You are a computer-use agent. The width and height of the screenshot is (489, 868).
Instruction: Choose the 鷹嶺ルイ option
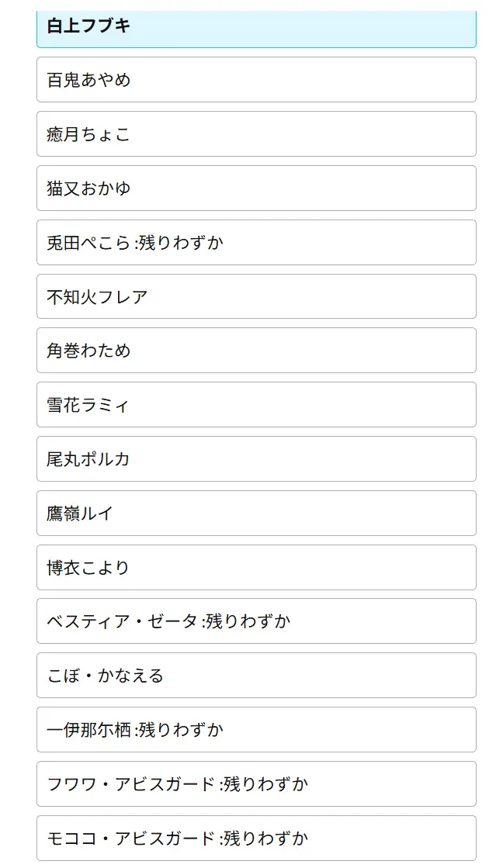tap(255, 514)
